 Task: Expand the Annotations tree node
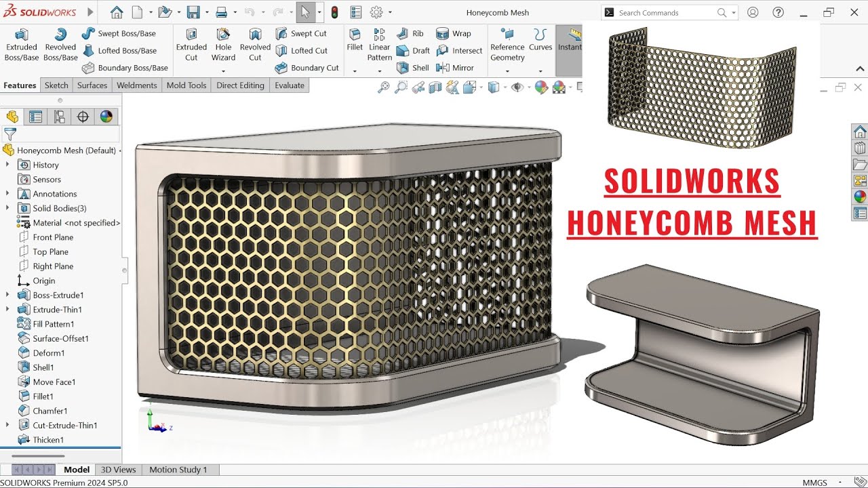[7, 194]
